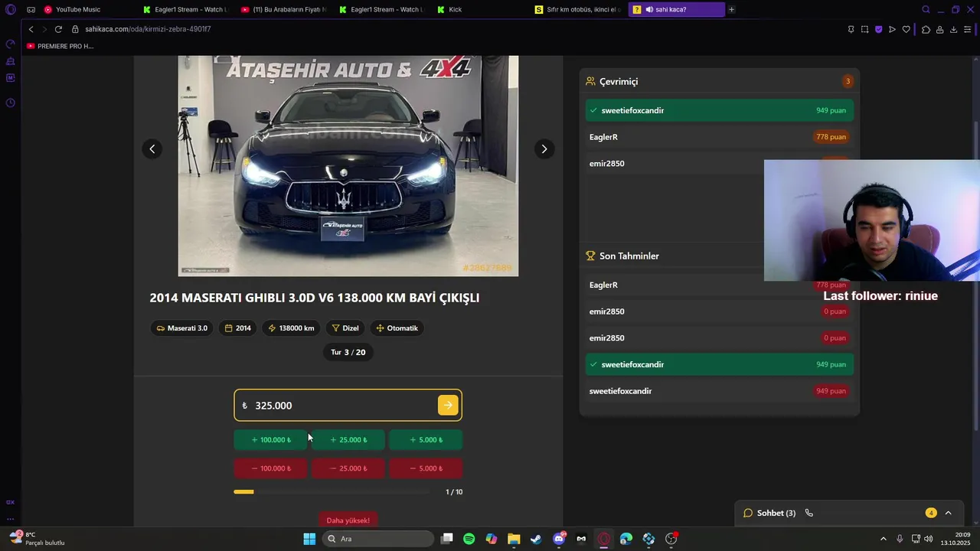Switch to the sahi kaca? tab
This screenshot has height=551, width=980.
click(676, 9)
